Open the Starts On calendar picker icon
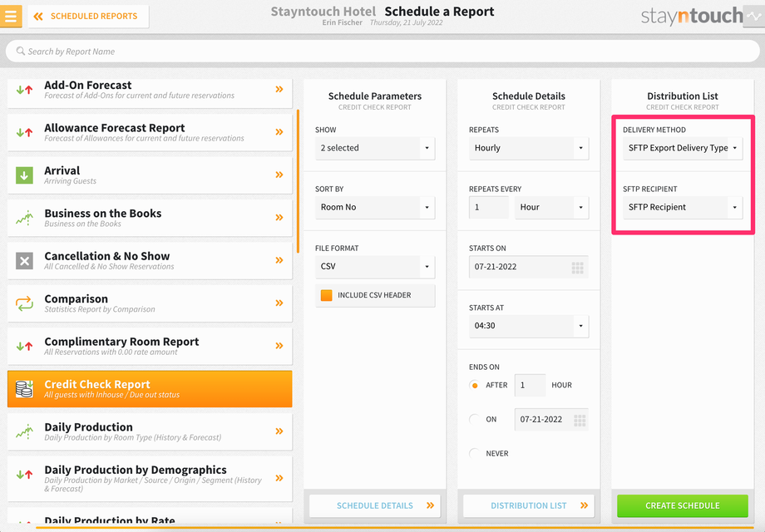The image size is (765, 532). pyautogui.click(x=578, y=267)
